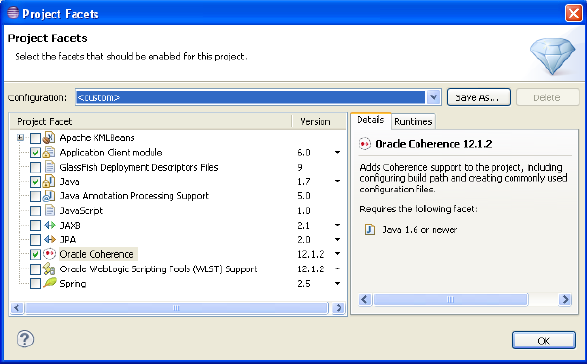This screenshot has width=587, height=364.
Task: Open Application Client module version dropdown
Action: [337, 152]
